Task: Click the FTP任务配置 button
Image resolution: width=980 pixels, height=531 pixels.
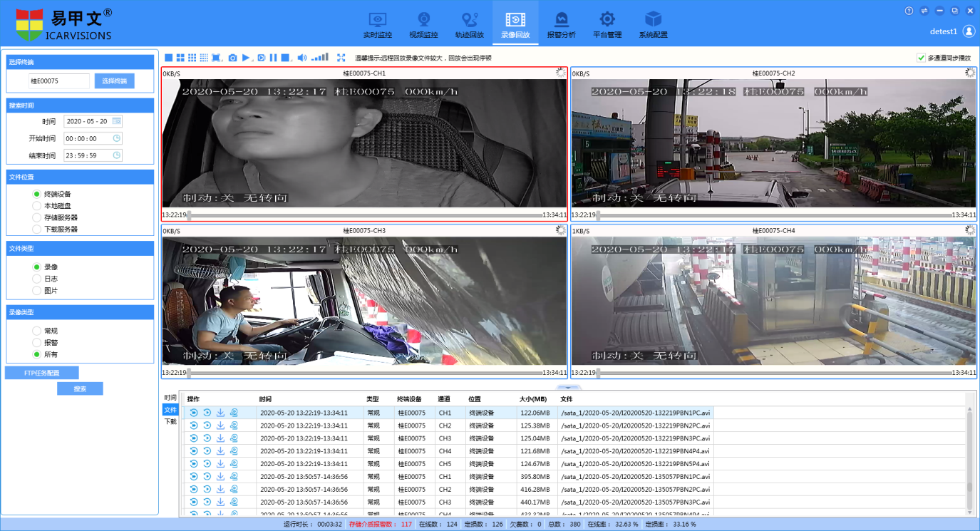Action: [42, 373]
